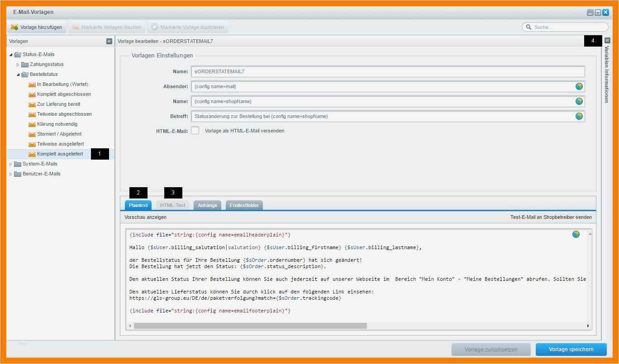Click the globe icon beside shopName field

click(579, 101)
